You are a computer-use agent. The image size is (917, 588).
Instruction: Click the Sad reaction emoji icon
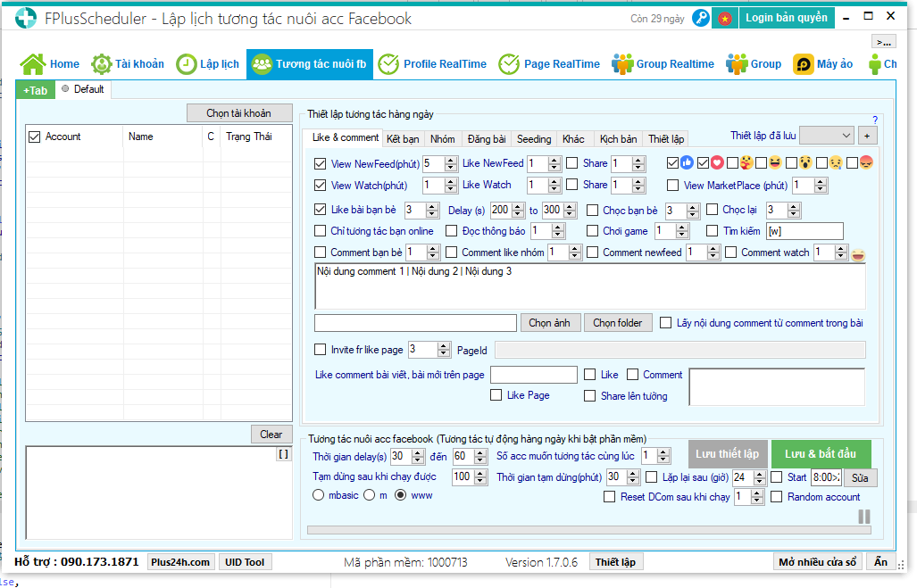click(x=836, y=163)
